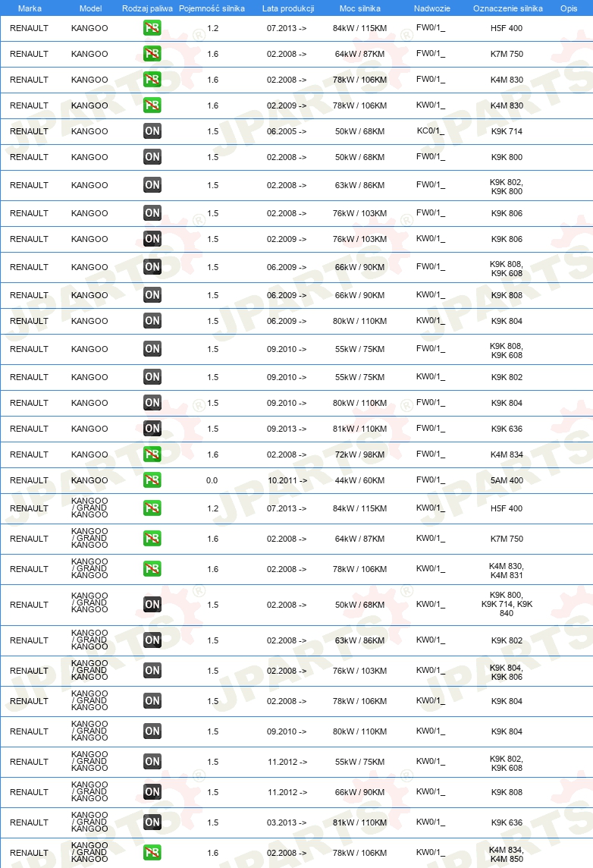Select the engine code K9K 714 cell
This screenshot has height=868, width=593.
pos(507,131)
